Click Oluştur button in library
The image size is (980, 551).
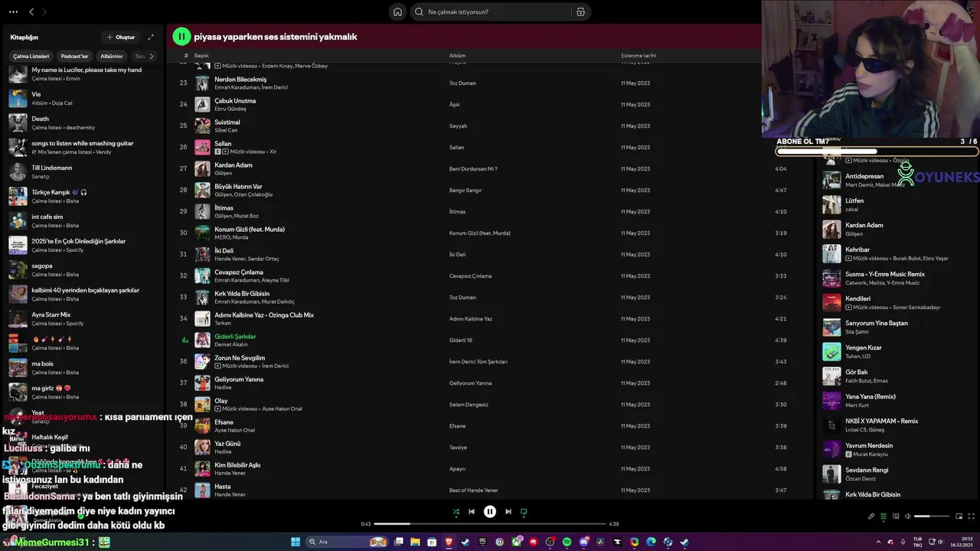click(121, 37)
